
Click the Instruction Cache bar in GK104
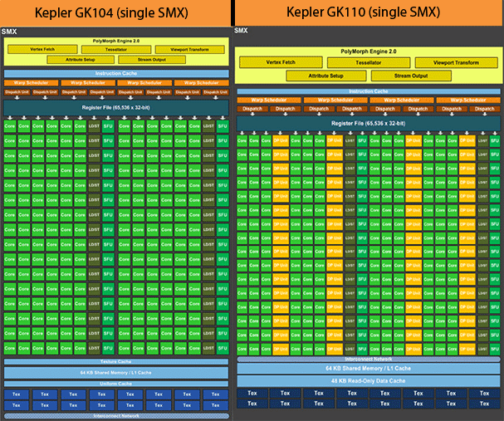tap(116, 74)
